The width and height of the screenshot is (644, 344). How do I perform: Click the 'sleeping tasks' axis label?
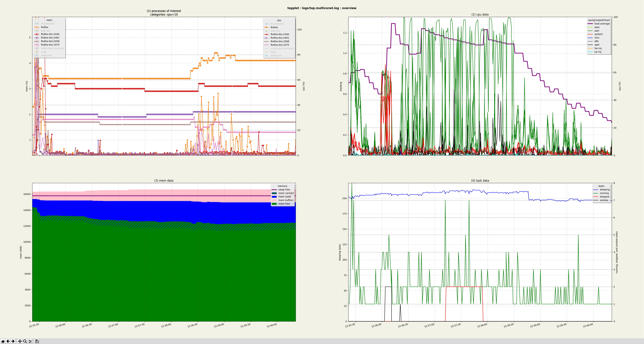click(340, 252)
